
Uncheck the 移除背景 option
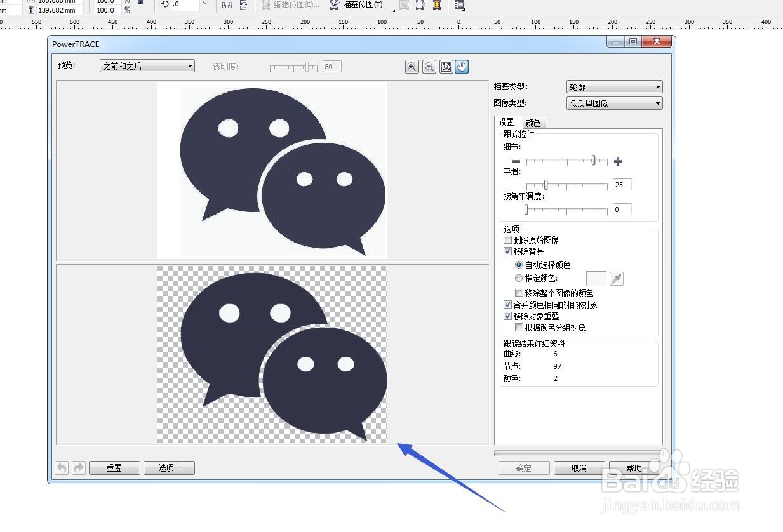pyautogui.click(x=507, y=251)
